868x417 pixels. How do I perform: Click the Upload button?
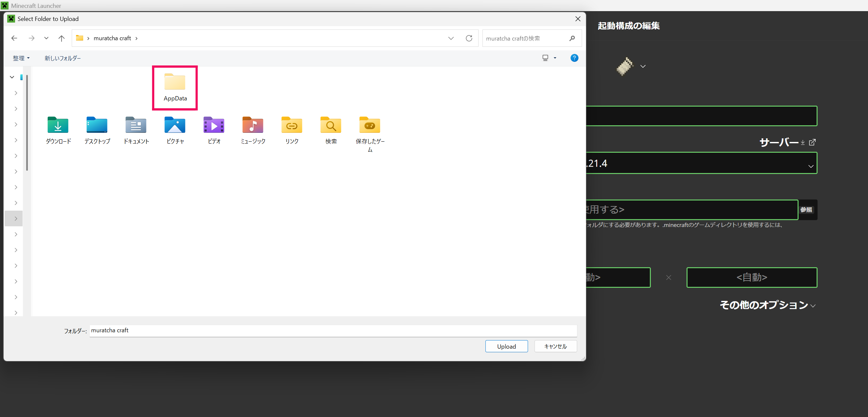pyautogui.click(x=506, y=346)
